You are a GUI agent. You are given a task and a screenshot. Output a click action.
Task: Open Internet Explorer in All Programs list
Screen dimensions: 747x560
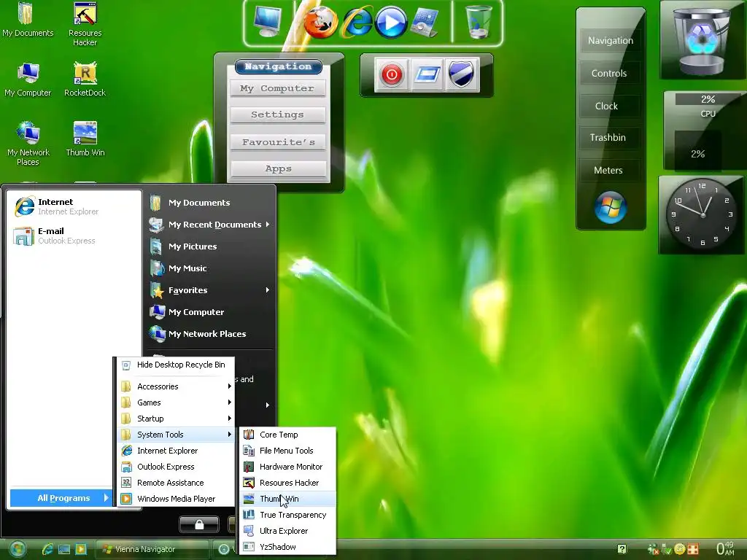176,451
